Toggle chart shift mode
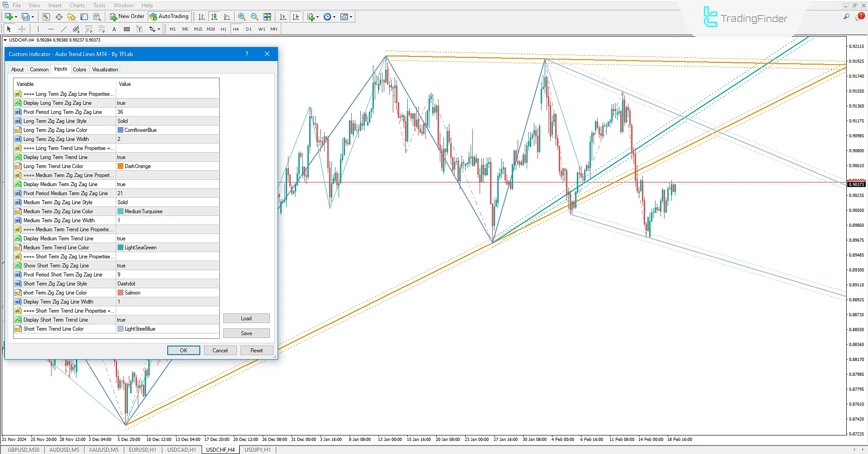 point(296,17)
